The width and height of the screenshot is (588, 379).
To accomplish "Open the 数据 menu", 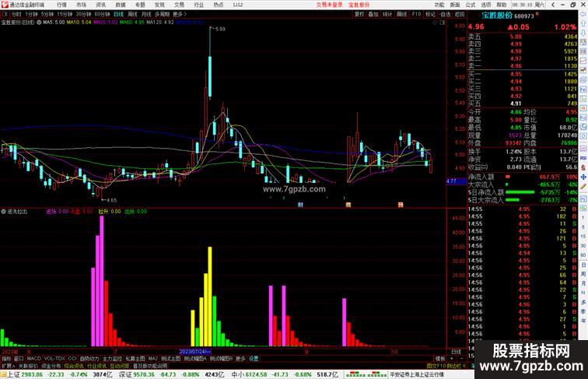I will (121, 5).
